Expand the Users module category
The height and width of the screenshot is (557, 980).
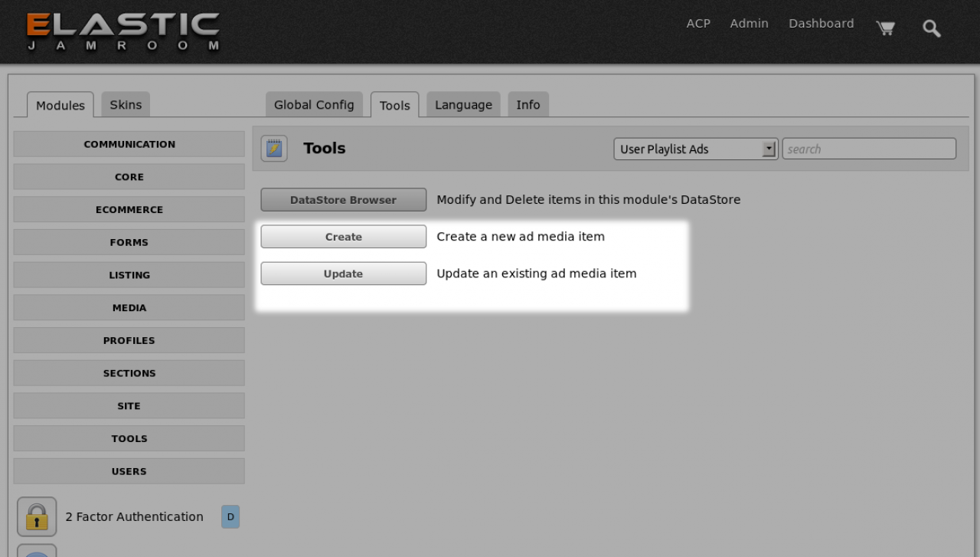click(x=129, y=471)
